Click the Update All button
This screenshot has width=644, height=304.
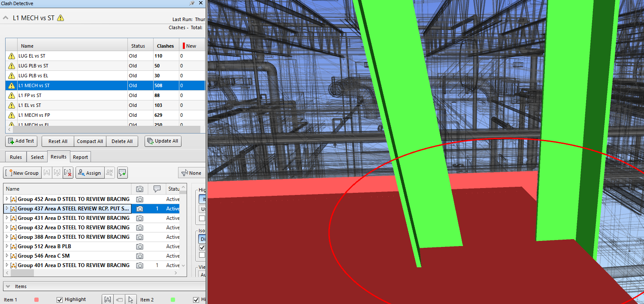click(163, 141)
